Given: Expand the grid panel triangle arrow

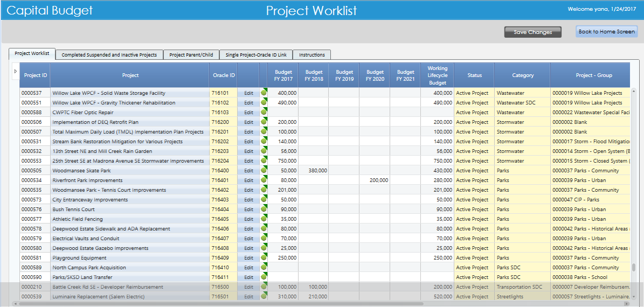Looking at the screenshot, I should click(x=16, y=72).
